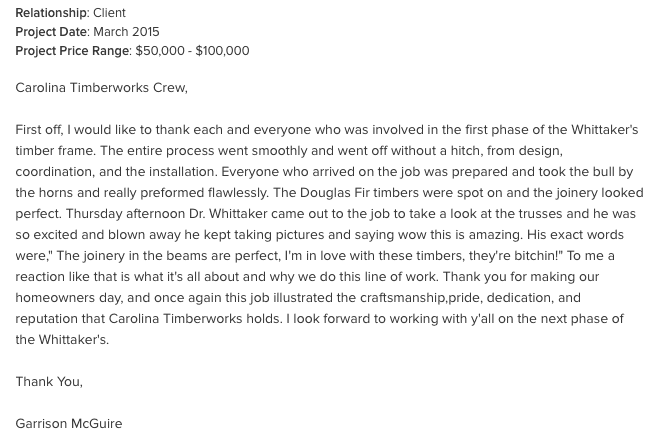This screenshot has height=441, width=666.
Task: Click the Thank You closing line
Action: point(49,382)
